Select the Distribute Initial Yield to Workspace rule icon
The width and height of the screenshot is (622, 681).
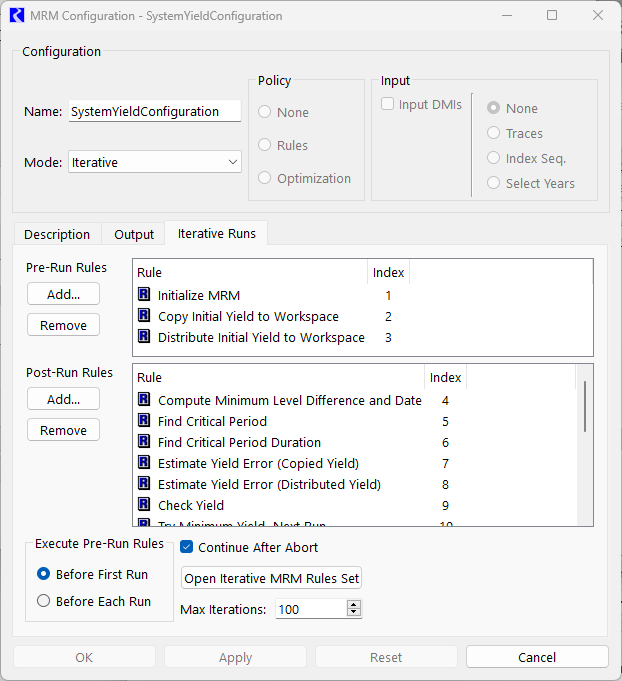(x=144, y=337)
